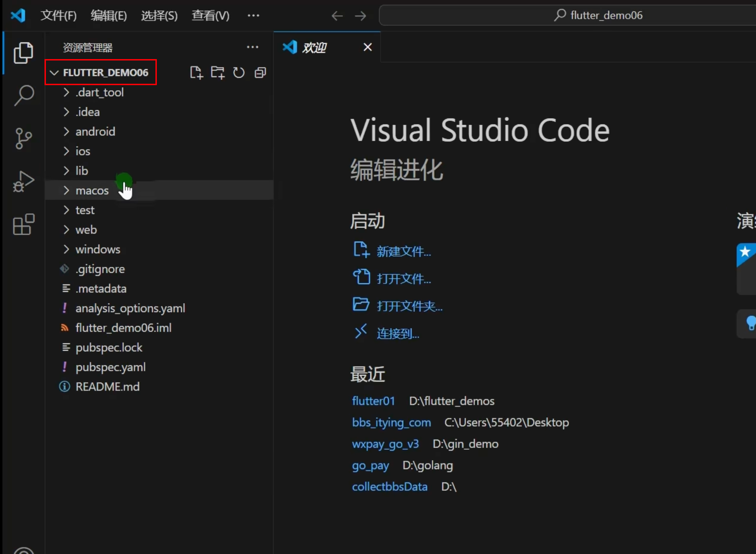Open the 选择(S) menu
Viewport: 756px width, 554px height.
point(159,16)
